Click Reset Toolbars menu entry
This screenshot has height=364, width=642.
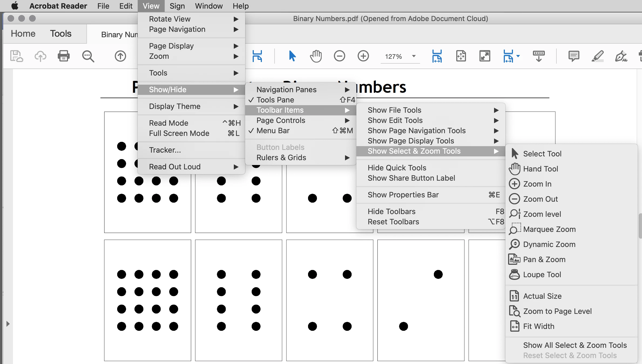pos(393,222)
